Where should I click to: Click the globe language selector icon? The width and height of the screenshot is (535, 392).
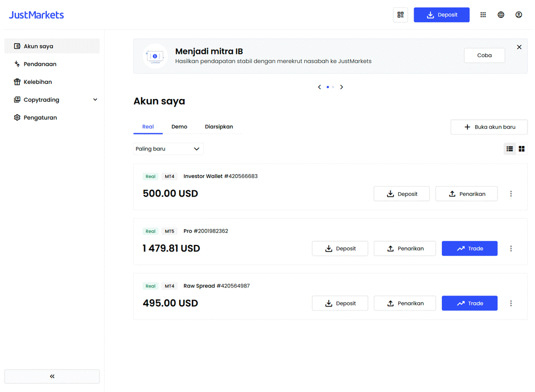coord(501,15)
